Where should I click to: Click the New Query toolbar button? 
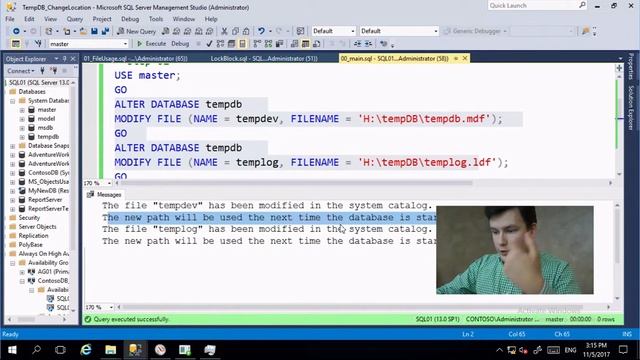click(136, 31)
